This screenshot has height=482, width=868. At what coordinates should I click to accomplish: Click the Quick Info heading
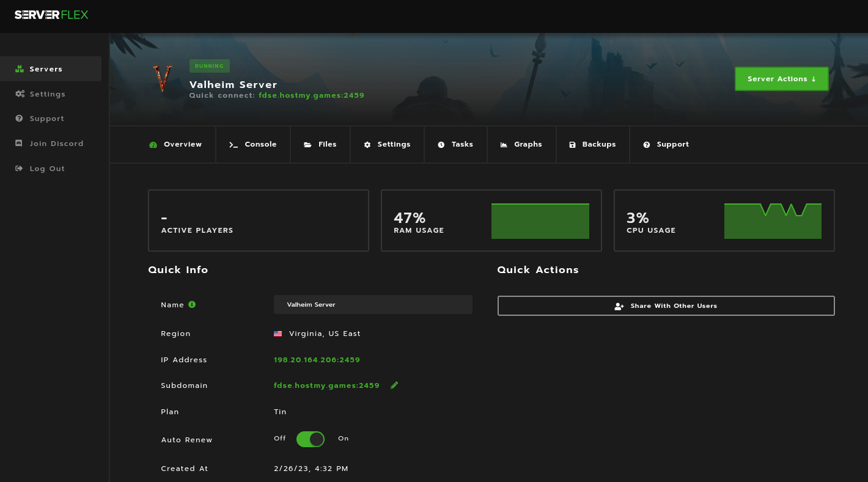point(178,270)
